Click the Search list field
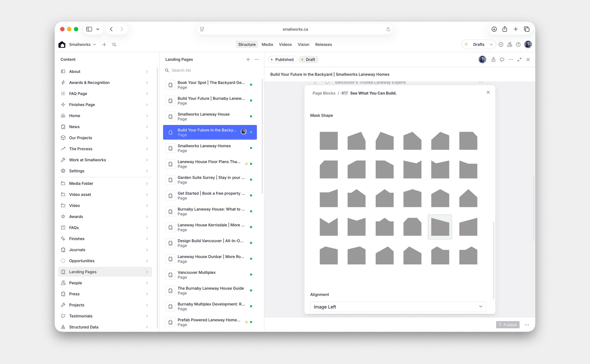Screen dimensions: 590x364 (x=212, y=70)
